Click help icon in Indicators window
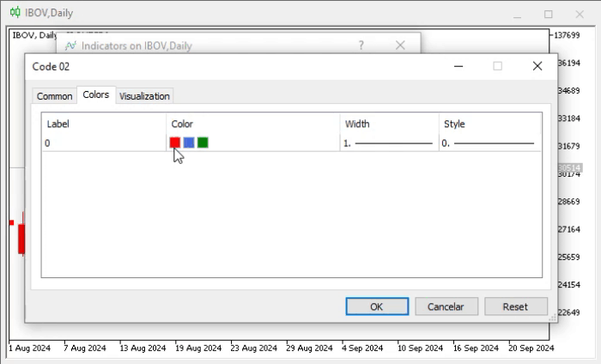 [361, 45]
